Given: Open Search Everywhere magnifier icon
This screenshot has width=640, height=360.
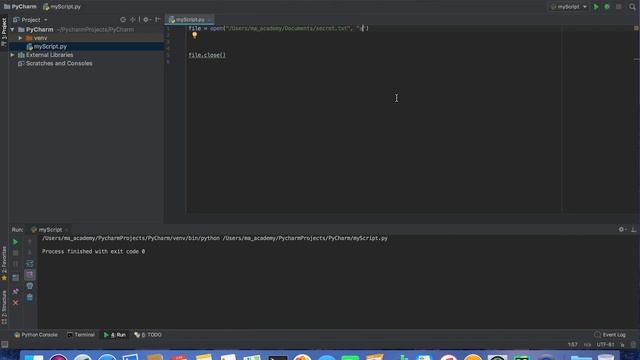Looking at the screenshot, I should click(632, 7).
